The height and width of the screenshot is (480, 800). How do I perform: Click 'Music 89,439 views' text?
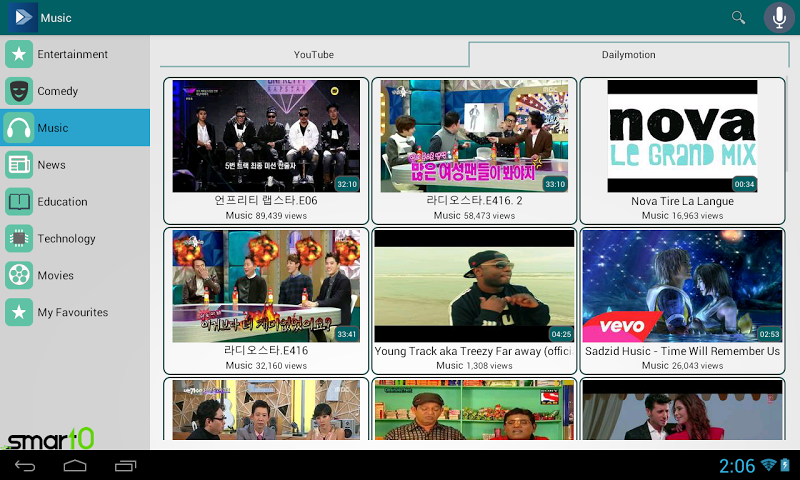(x=266, y=215)
